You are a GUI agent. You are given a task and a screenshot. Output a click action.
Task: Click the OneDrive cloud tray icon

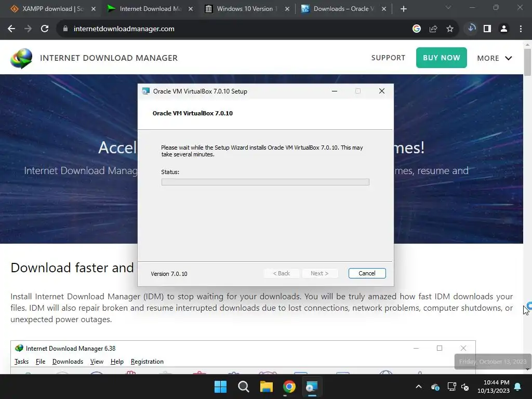(435, 387)
